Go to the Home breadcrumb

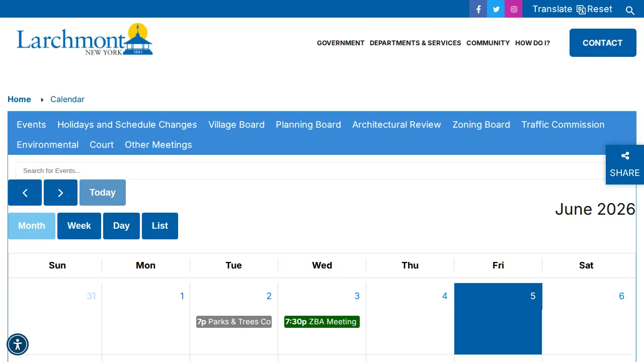[x=19, y=99]
